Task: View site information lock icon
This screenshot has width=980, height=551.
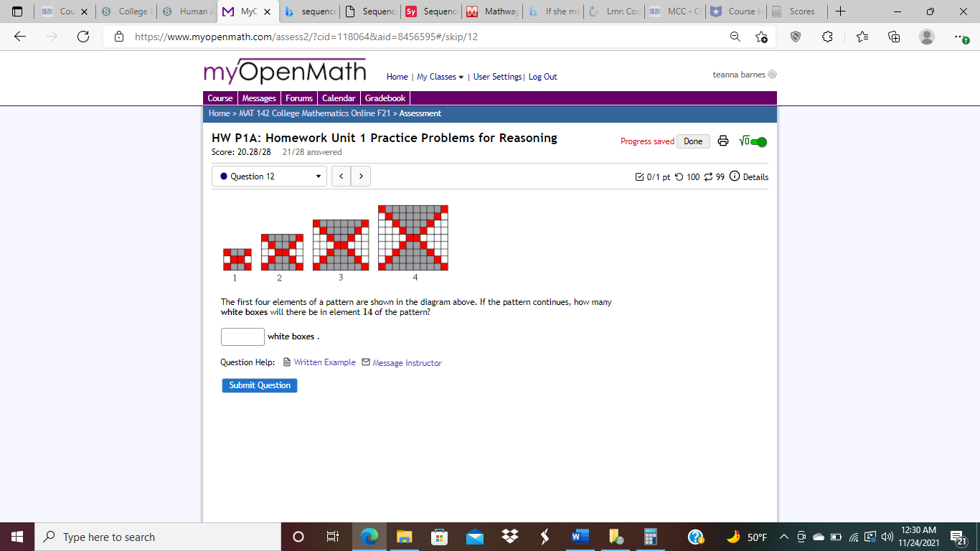Action: (x=119, y=37)
